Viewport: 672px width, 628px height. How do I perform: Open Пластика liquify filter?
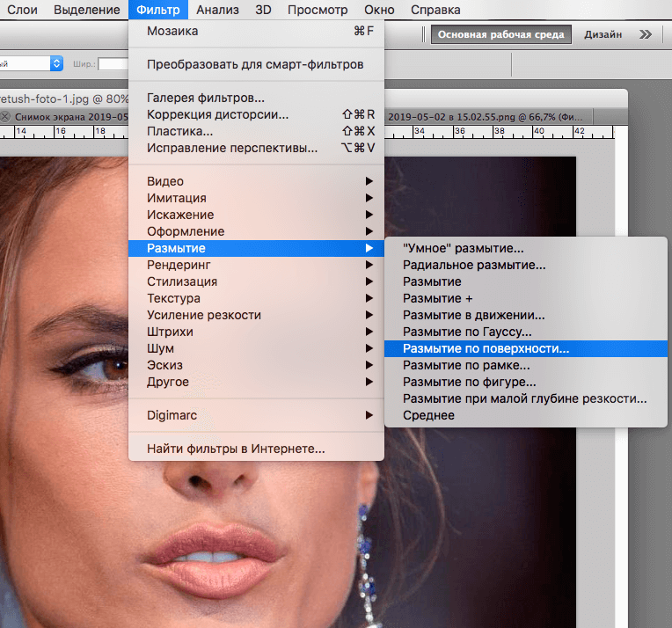coord(179,131)
